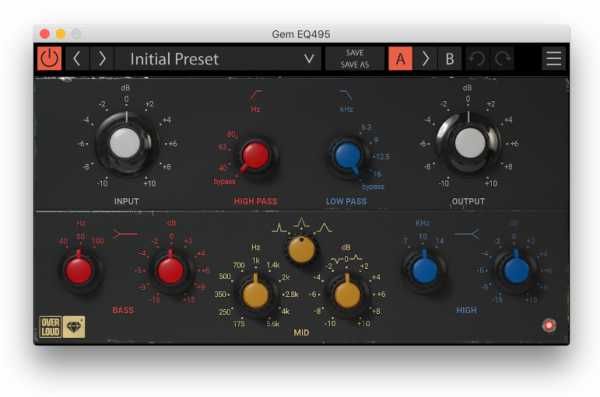Click the -10 mark on the OUTPUT dial
600x397 pixels.
click(443, 183)
